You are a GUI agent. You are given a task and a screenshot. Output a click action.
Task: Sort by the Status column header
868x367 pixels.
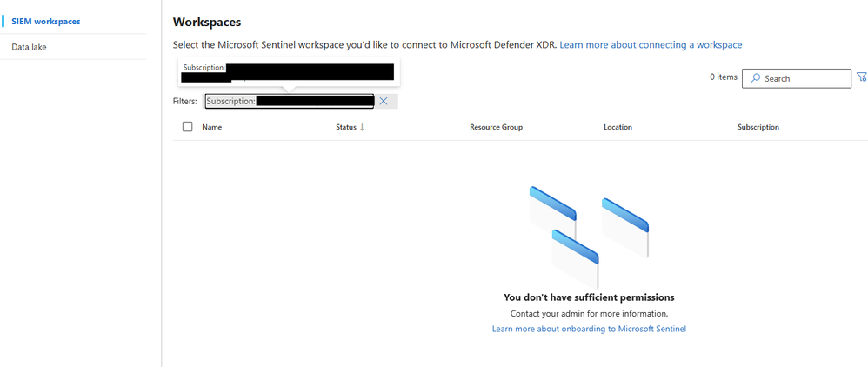tap(346, 127)
